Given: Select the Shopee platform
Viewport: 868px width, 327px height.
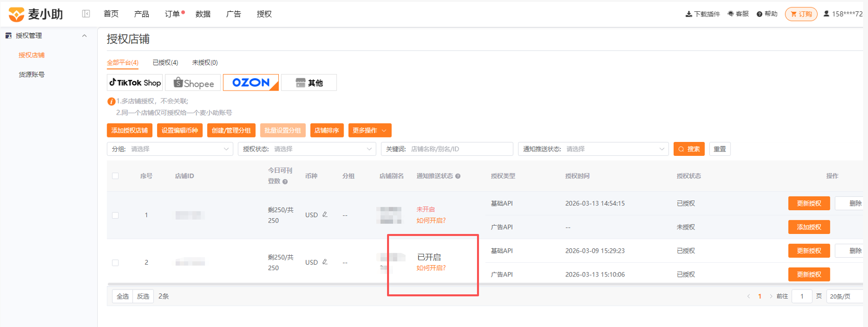Looking at the screenshot, I should [193, 83].
